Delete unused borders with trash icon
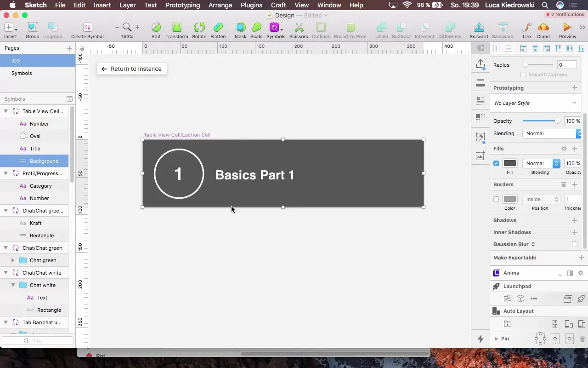 coord(564,184)
